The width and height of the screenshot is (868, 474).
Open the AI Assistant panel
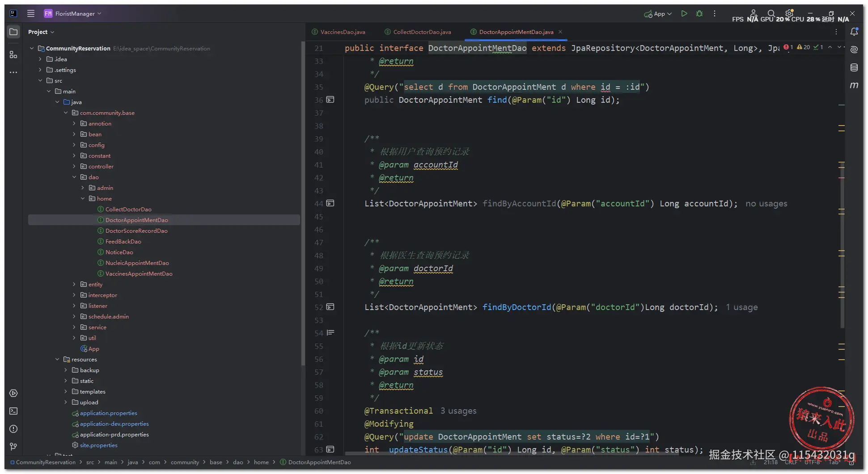(x=854, y=50)
